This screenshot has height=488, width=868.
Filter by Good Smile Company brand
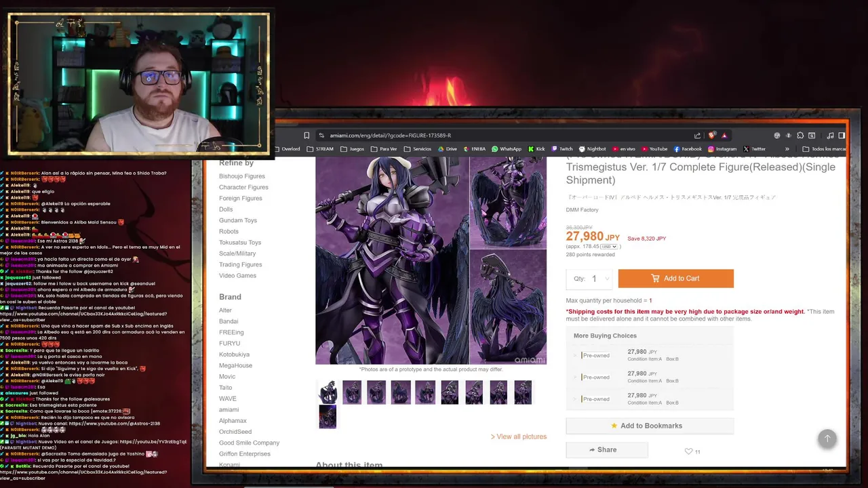(249, 443)
